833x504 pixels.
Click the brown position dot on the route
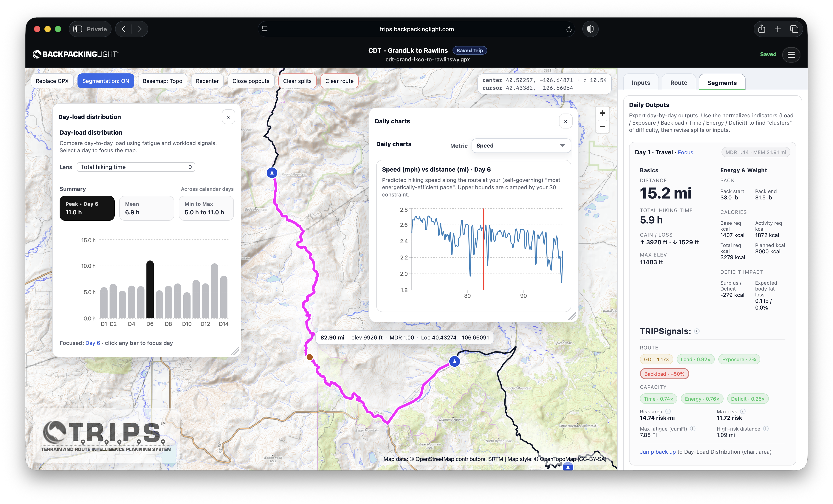tap(309, 357)
